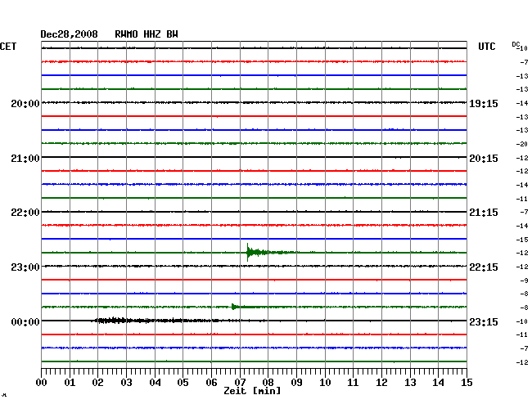Viewport: 532px width, 404px height.
Task: Select the 20:15 UTC time label
Action: click(x=484, y=159)
